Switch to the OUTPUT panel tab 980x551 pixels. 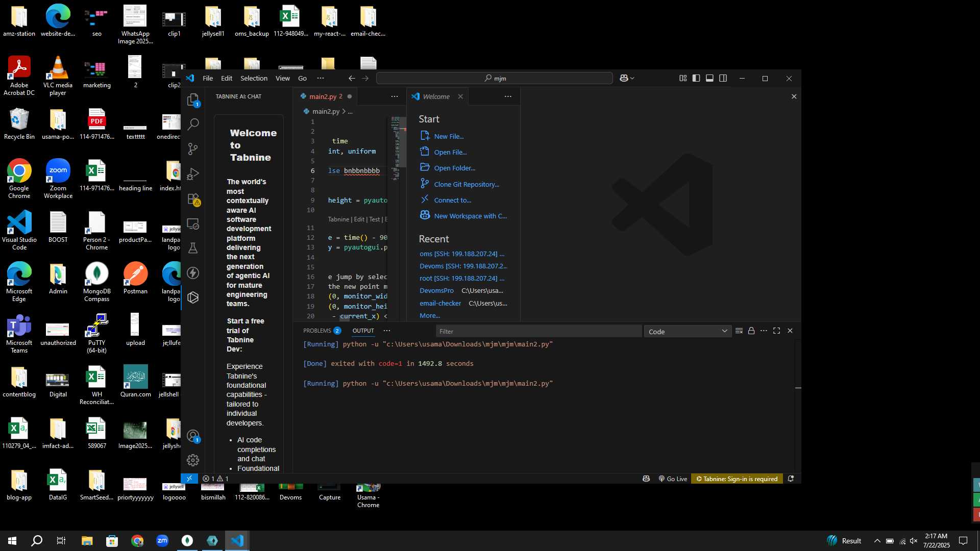(x=363, y=331)
